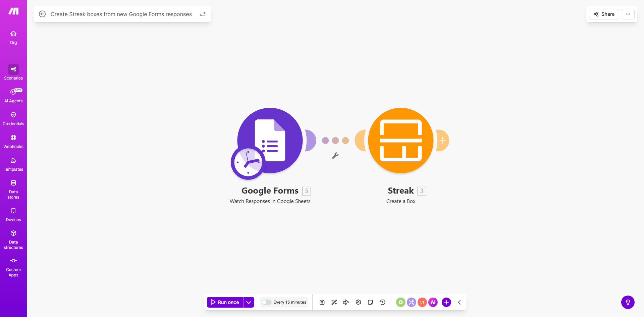Click the green flow control icon
Screen dimensions: 644x317
tap(401, 302)
